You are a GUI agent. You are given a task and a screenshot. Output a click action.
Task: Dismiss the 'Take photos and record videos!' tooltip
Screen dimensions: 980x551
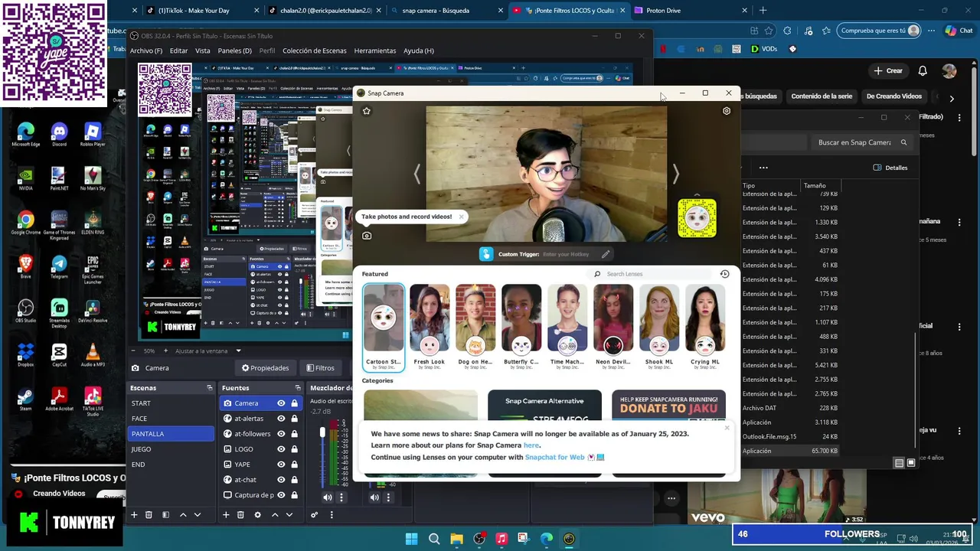click(461, 217)
